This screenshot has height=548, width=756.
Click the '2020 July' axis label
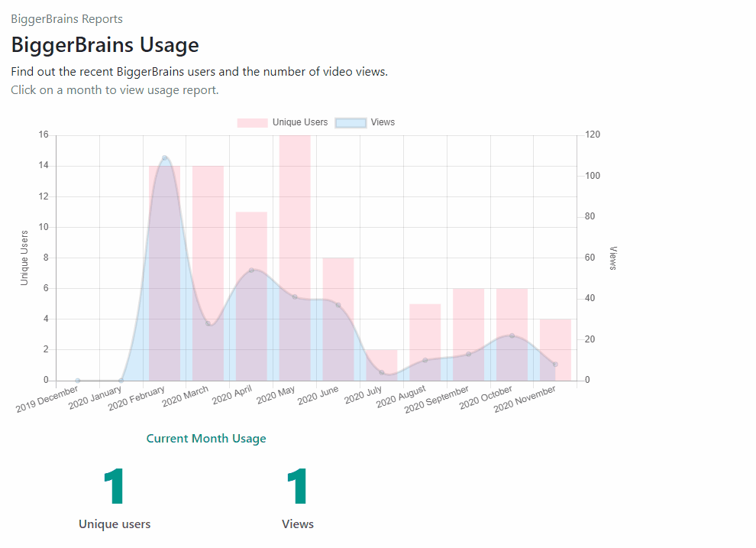tap(363, 394)
